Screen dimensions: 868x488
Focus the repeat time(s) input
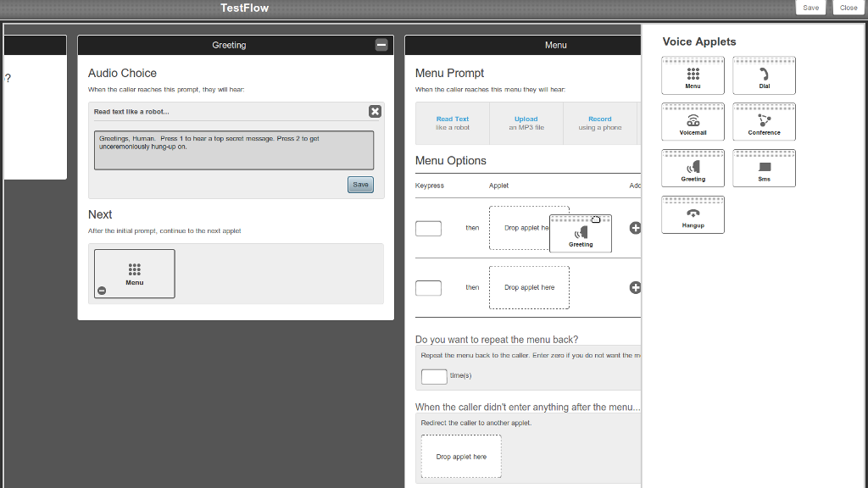(434, 377)
